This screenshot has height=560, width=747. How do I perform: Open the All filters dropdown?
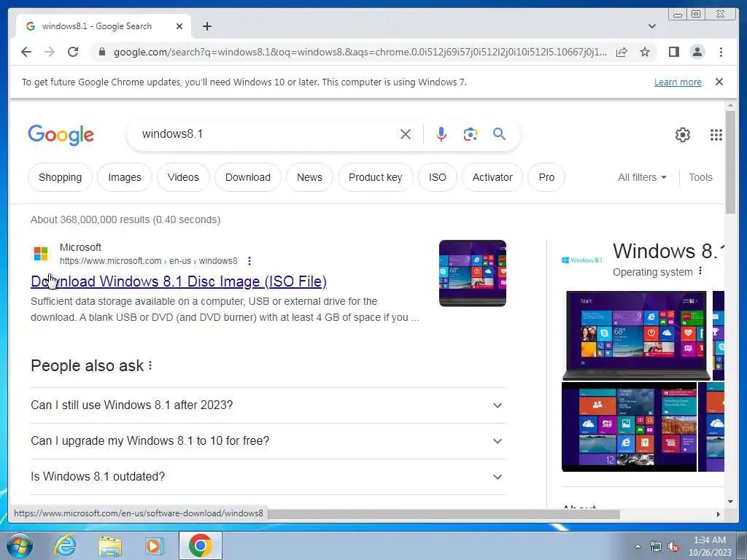click(x=642, y=177)
